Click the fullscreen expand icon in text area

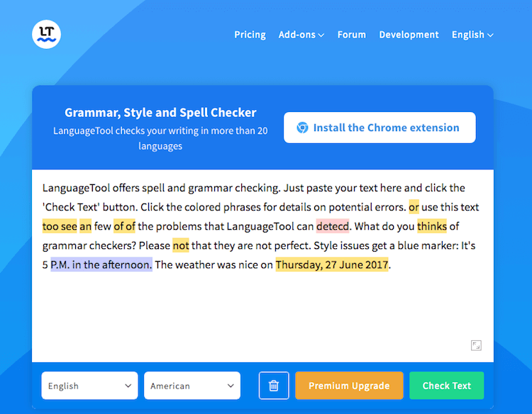(476, 345)
